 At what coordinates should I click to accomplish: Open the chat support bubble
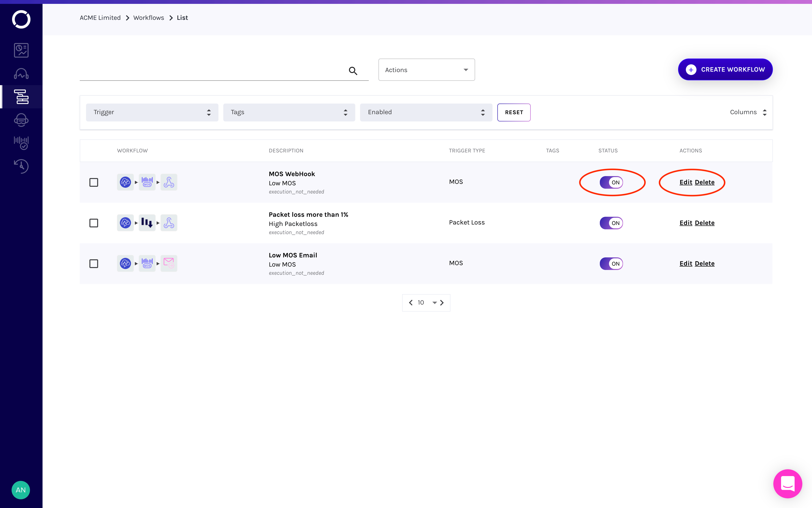point(788,484)
